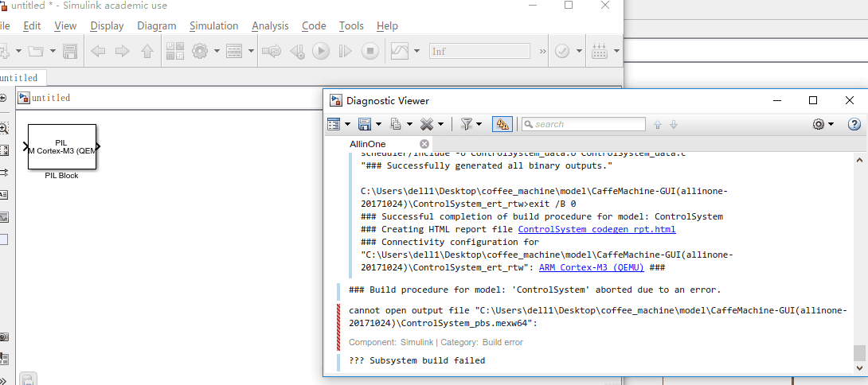868x385 pixels.
Task: Open the Tools menu
Action: [351, 26]
